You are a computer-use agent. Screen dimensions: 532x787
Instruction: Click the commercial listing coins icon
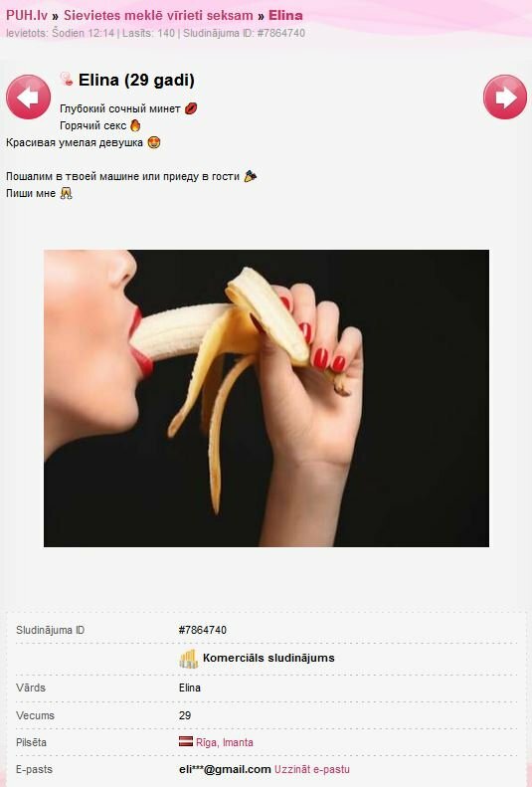coord(189,659)
